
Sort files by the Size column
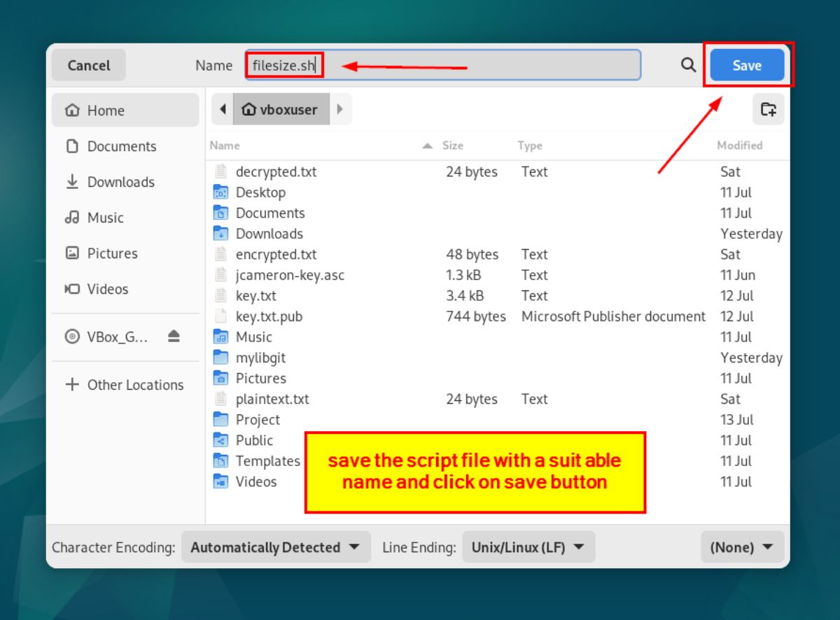point(452,146)
